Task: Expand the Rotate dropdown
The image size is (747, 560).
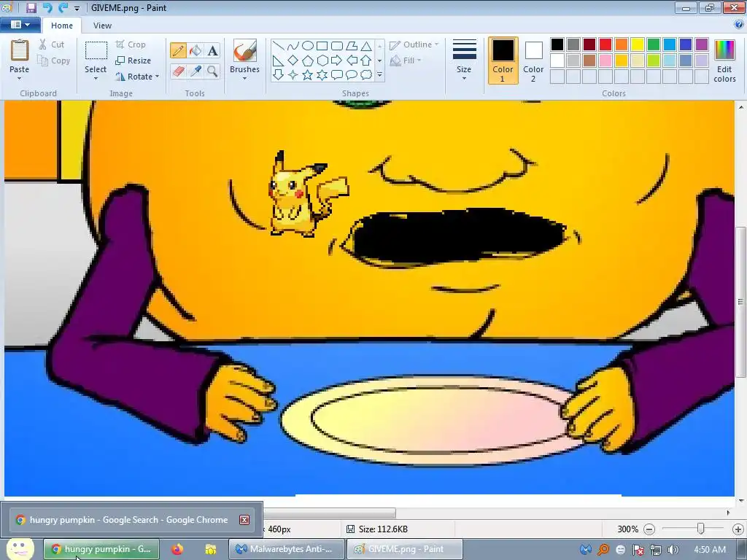Action: (158, 77)
